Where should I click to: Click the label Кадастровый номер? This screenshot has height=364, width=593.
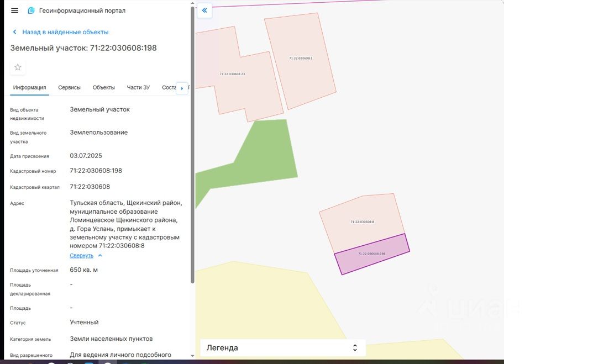tap(33, 171)
